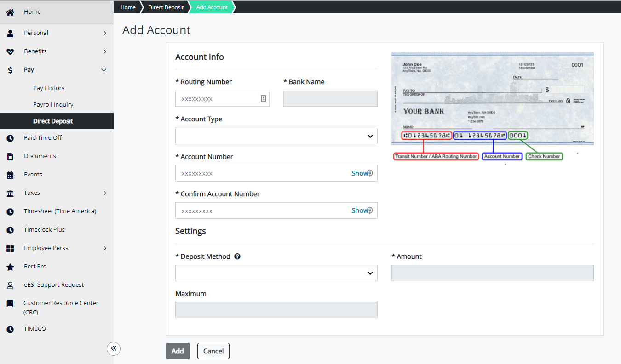Select the Taxes bank icon
Image resolution: width=621 pixels, height=364 pixels.
pos(10,193)
